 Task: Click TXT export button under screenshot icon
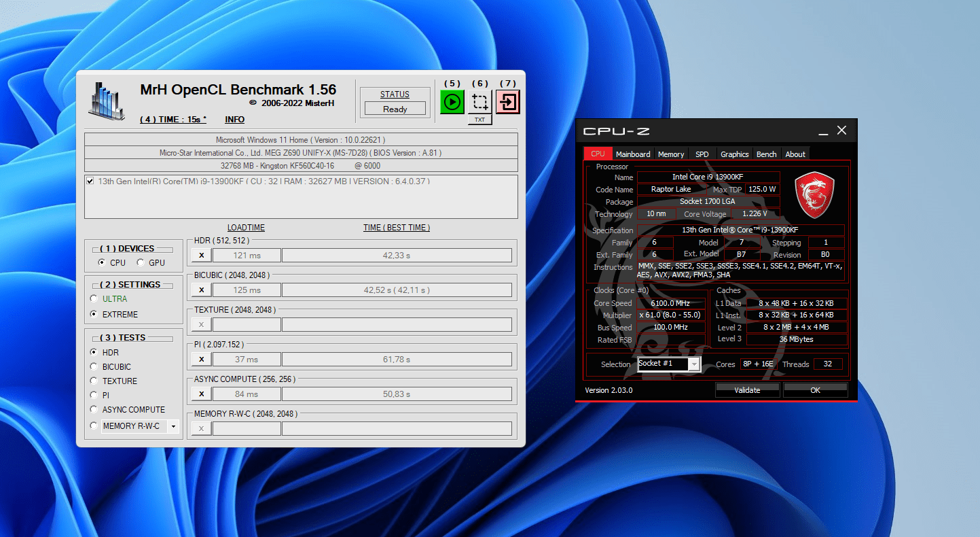(x=479, y=120)
